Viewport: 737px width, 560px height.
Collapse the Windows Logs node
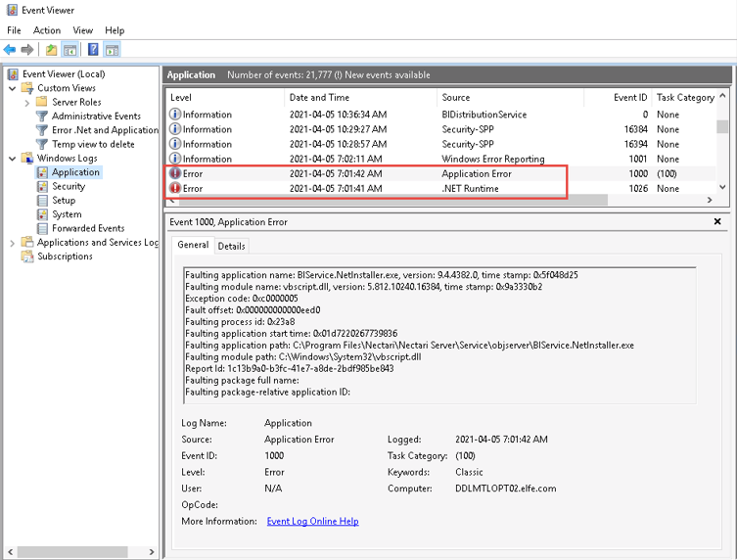point(12,159)
